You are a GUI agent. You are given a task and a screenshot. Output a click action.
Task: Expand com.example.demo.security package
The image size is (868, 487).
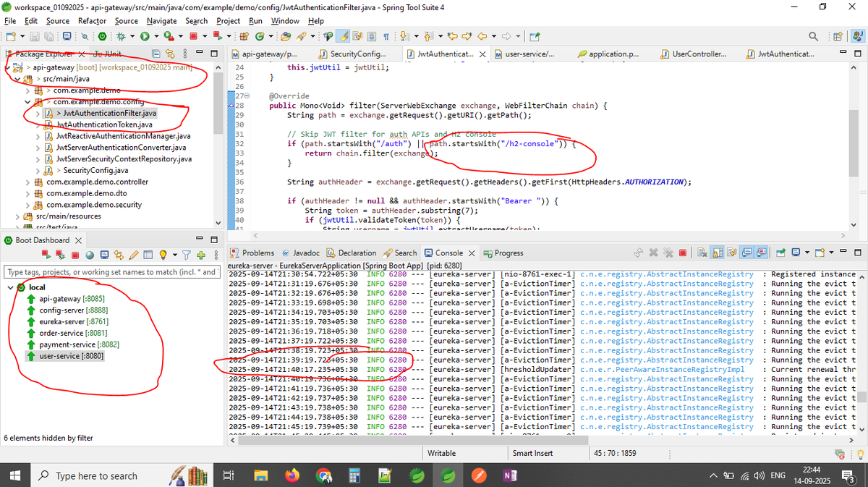point(27,205)
